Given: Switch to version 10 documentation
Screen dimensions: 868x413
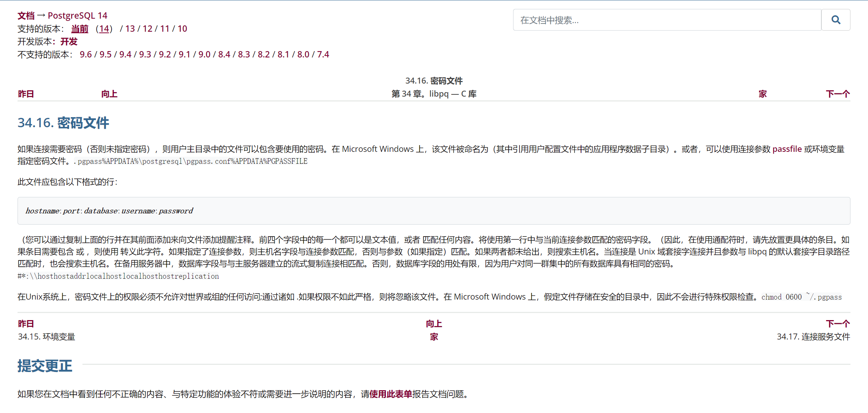Looking at the screenshot, I should (182, 29).
